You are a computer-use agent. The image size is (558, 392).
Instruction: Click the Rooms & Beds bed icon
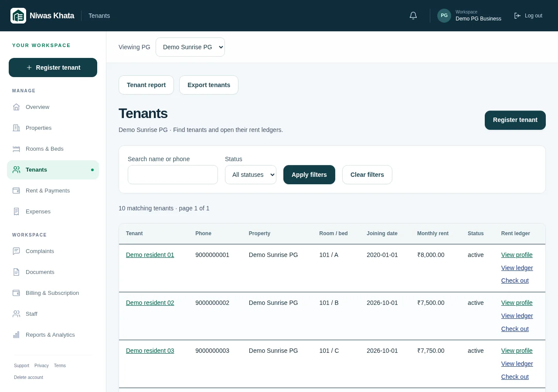click(17, 149)
